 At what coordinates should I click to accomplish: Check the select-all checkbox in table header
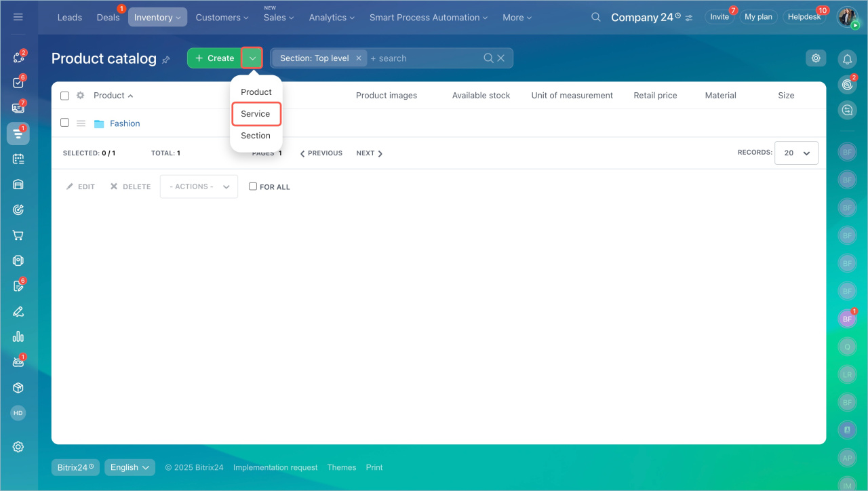pos(64,96)
